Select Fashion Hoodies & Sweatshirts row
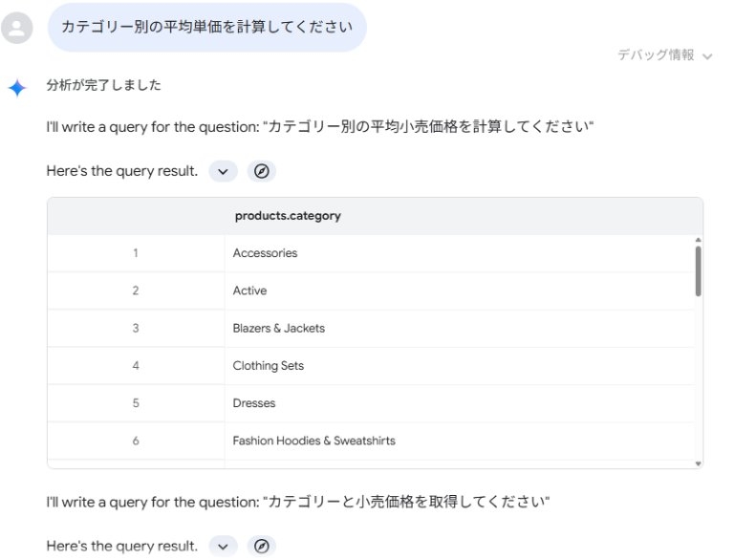The width and height of the screenshot is (734, 560). pos(313,441)
